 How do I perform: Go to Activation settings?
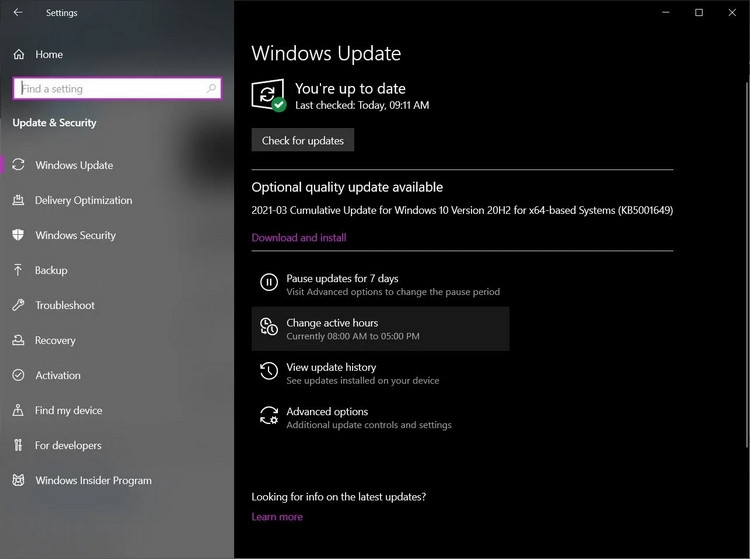[58, 375]
